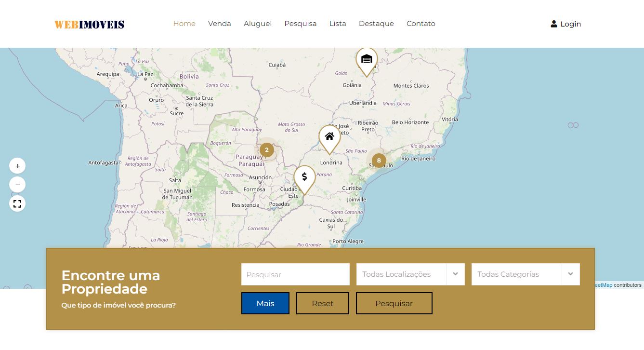The height and width of the screenshot is (350, 644).
Task: Click the WEBIMOVEIS logo
Action: tap(89, 24)
